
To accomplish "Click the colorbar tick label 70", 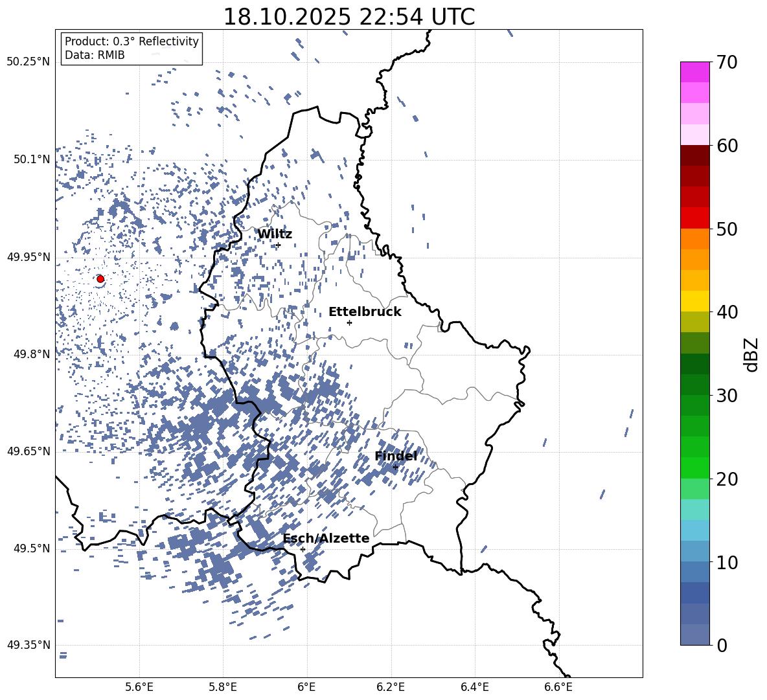I will tap(727, 63).
